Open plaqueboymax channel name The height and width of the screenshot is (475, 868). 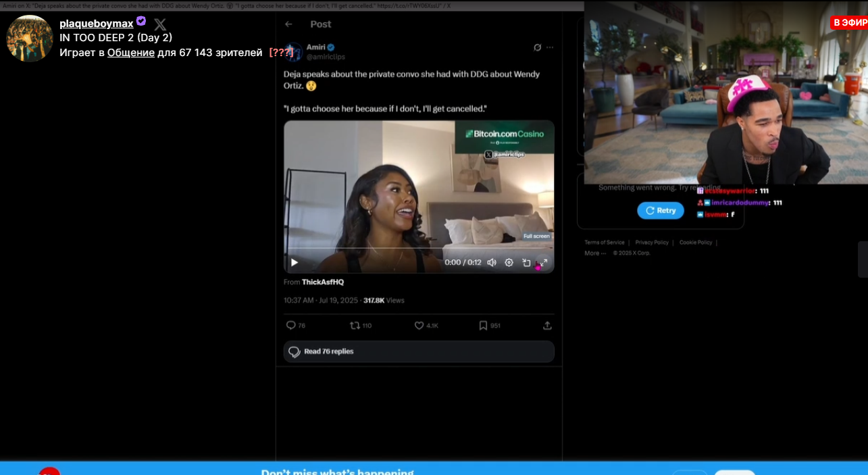tap(97, 24)
